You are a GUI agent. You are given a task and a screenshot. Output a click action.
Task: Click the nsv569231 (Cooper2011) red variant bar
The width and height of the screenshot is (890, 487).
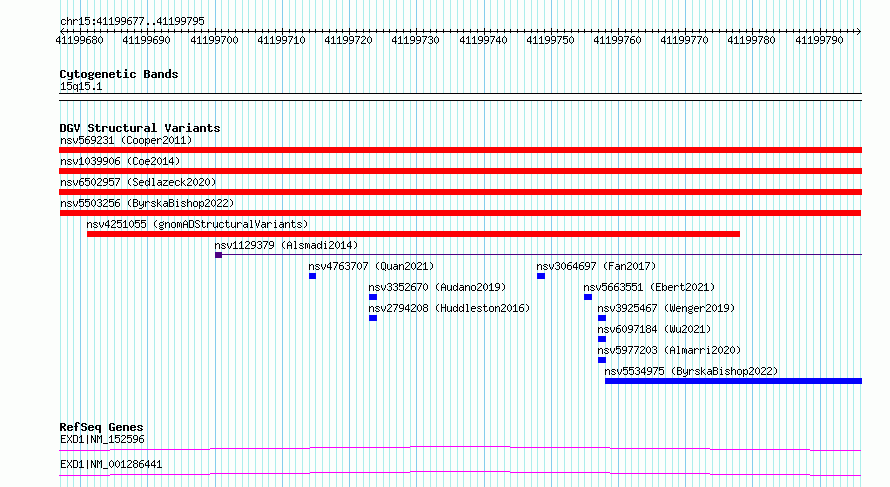[460, 150]
